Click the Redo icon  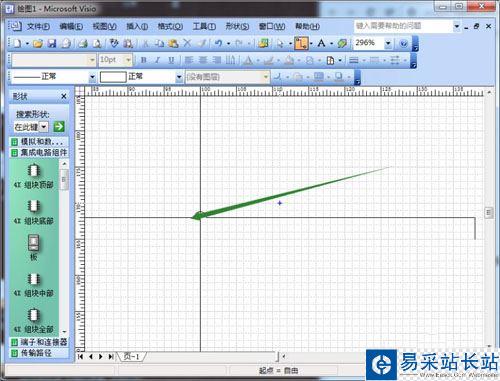point(239,43)
